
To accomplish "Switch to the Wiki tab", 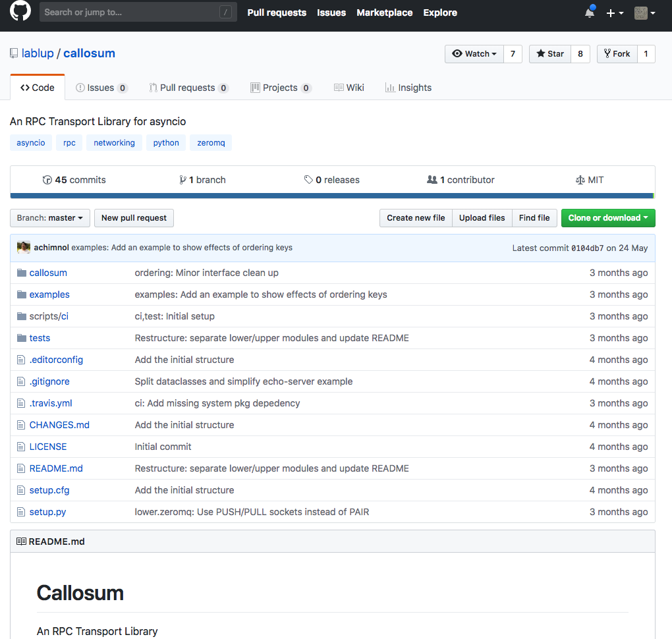I will tap(349, 88).
